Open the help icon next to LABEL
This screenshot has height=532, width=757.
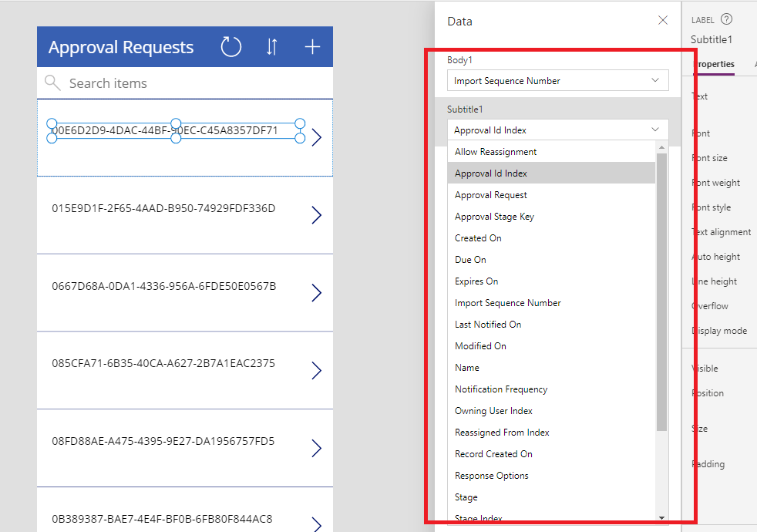tap(726, 19)
